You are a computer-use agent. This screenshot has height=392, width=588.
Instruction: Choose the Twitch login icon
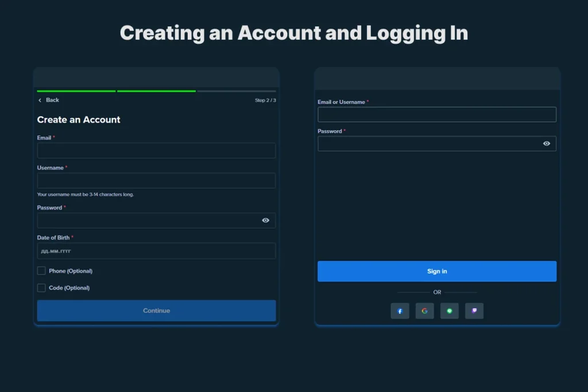(x=474, y=311)
